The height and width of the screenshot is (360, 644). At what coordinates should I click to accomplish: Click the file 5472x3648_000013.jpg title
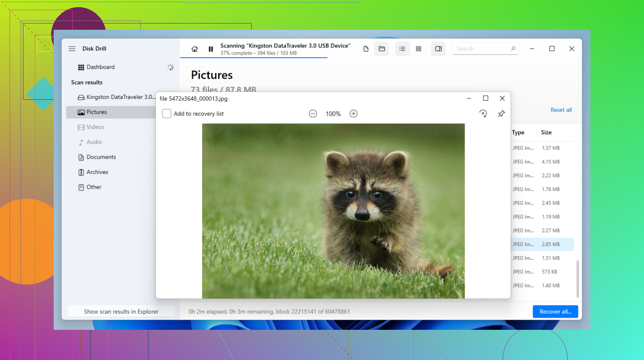(x=194, y=99)
